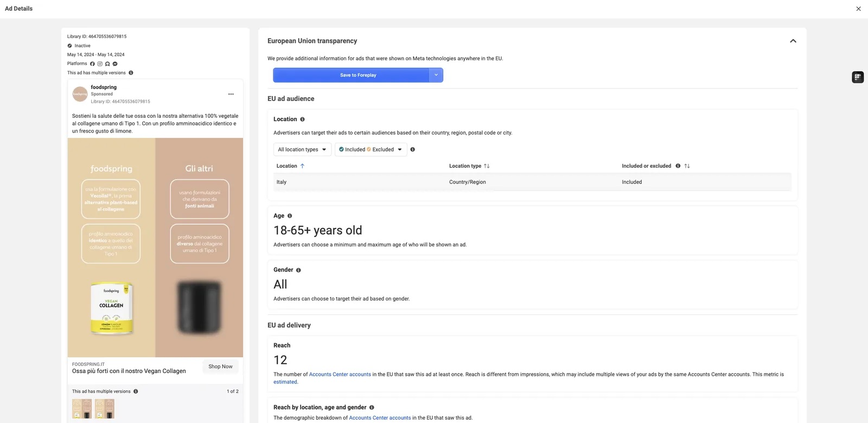Close the Ad Details dialog

(858, 9)
